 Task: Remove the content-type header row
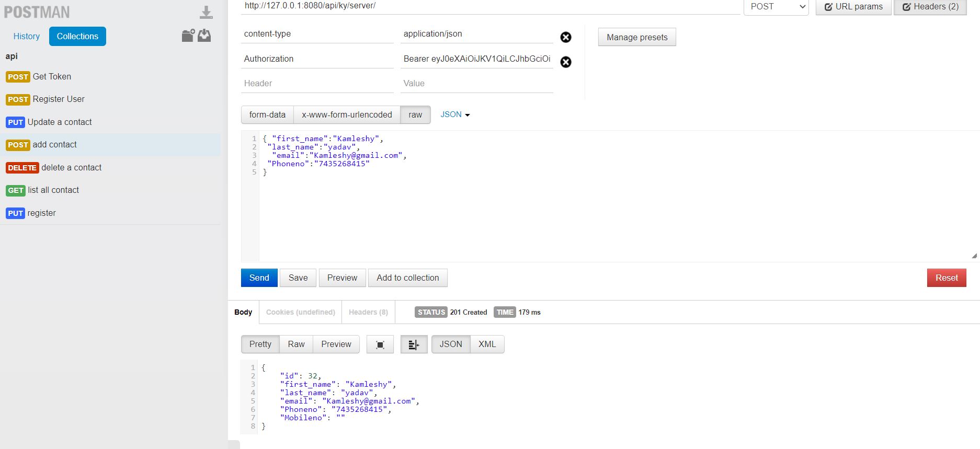pyautogui.click(x=566, y=37)
